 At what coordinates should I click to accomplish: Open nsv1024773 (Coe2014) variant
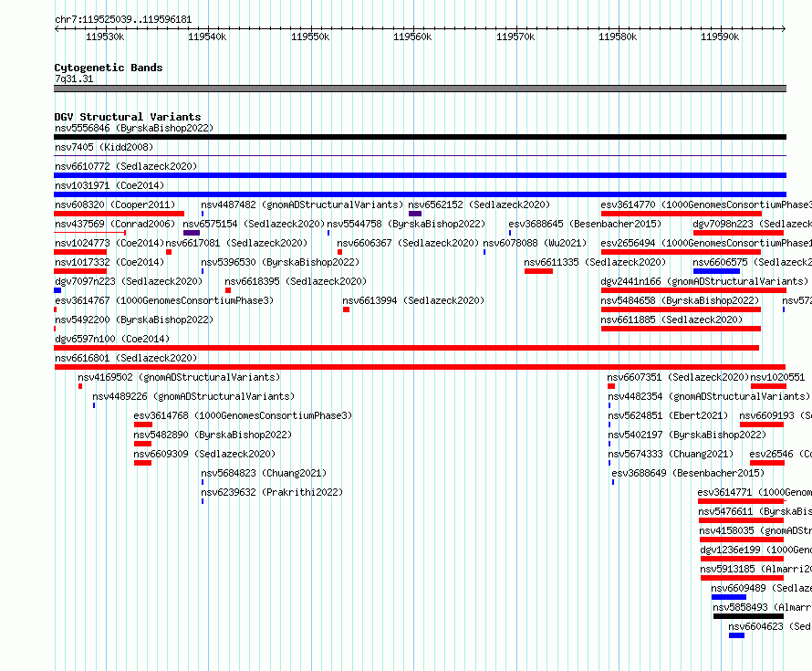pyautogui.click(x=109, y=243)
